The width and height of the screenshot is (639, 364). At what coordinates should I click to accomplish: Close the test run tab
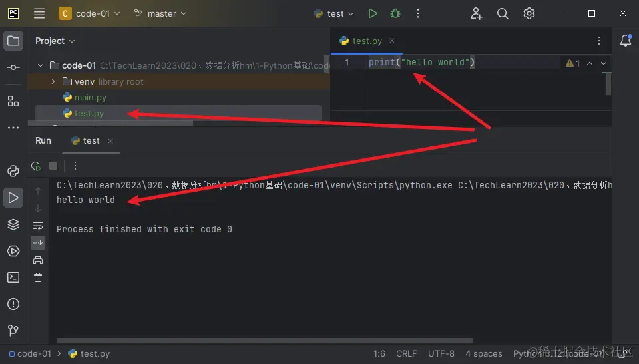coord(110,141)
